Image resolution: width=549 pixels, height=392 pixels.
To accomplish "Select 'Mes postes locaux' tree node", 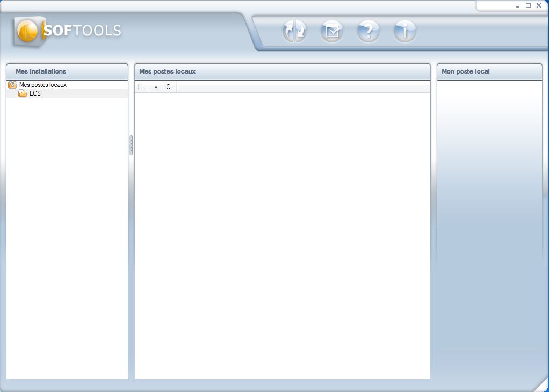I will 43,85.
